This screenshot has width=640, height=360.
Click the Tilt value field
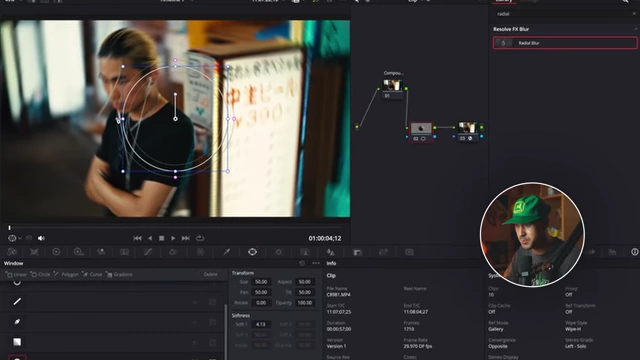point(304,292)
